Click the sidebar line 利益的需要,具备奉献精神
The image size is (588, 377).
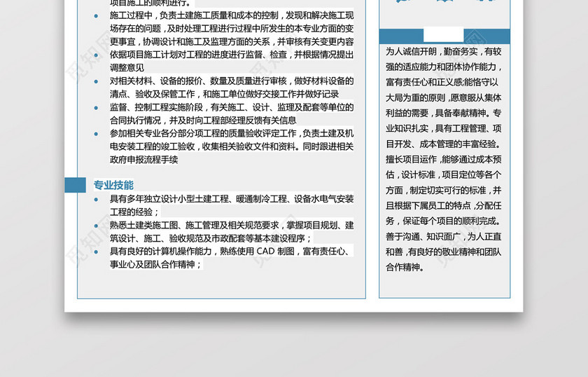(444, 113)
